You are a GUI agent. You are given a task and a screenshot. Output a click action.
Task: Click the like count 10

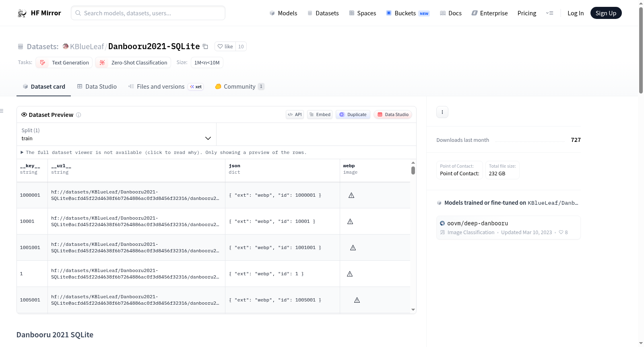pos(241,46)
